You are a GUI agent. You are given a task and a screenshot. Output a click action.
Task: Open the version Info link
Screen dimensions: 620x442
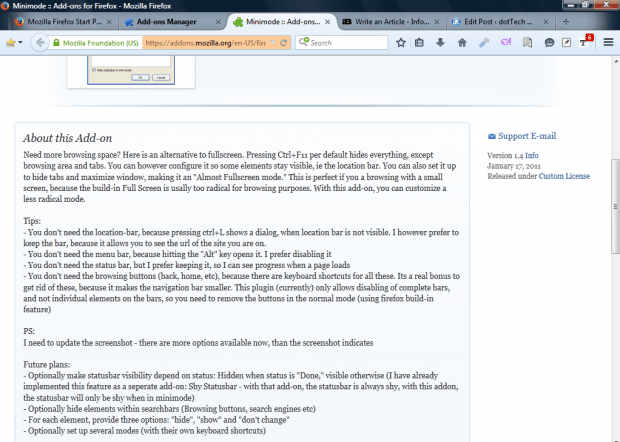point(531,155)
